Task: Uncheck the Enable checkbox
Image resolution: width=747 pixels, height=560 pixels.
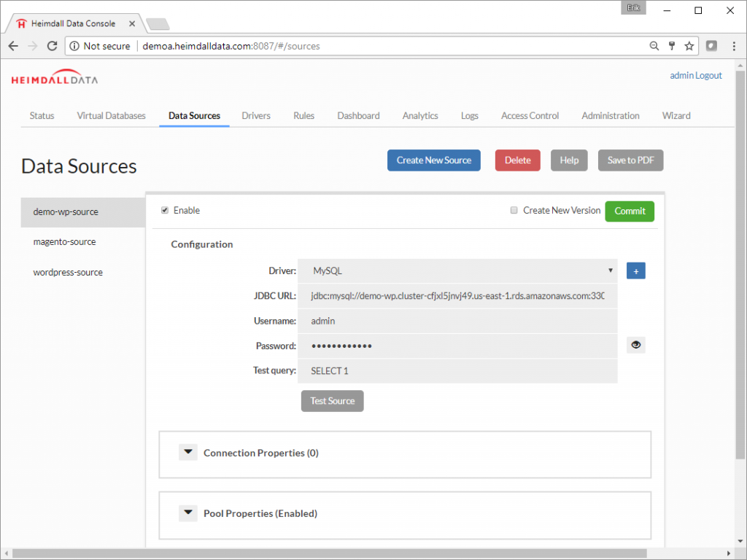Action: click(165, 211)
